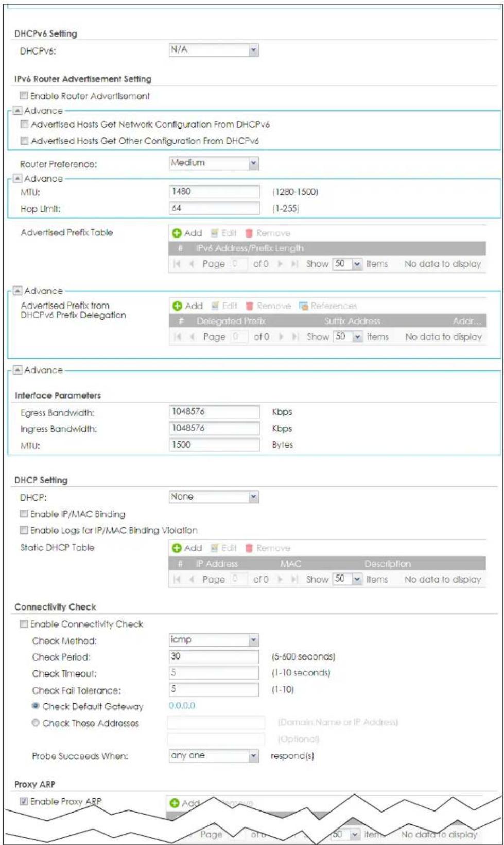Viewport: 504px width, 845px height.
Task: Click the Interface Parameters MTU field showing 1500
Action: [x=214, y=445]
